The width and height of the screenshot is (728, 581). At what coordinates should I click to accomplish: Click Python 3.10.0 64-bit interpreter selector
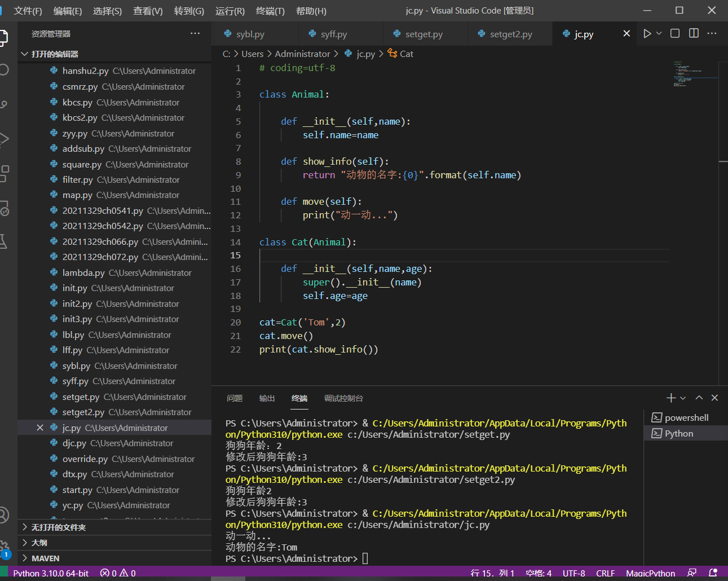tap(51, 573)
